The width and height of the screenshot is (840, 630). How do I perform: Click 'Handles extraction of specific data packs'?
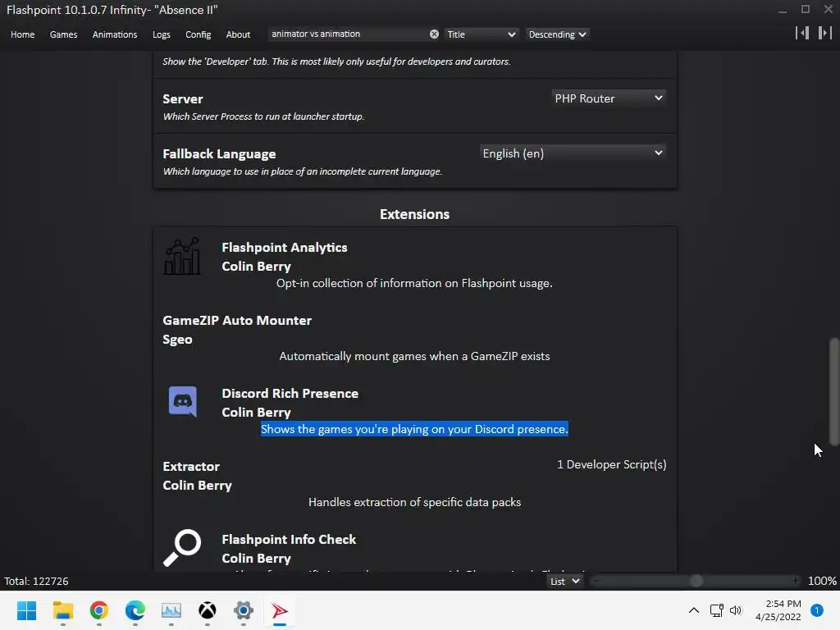pyautogui.click(x=414, y=503)
